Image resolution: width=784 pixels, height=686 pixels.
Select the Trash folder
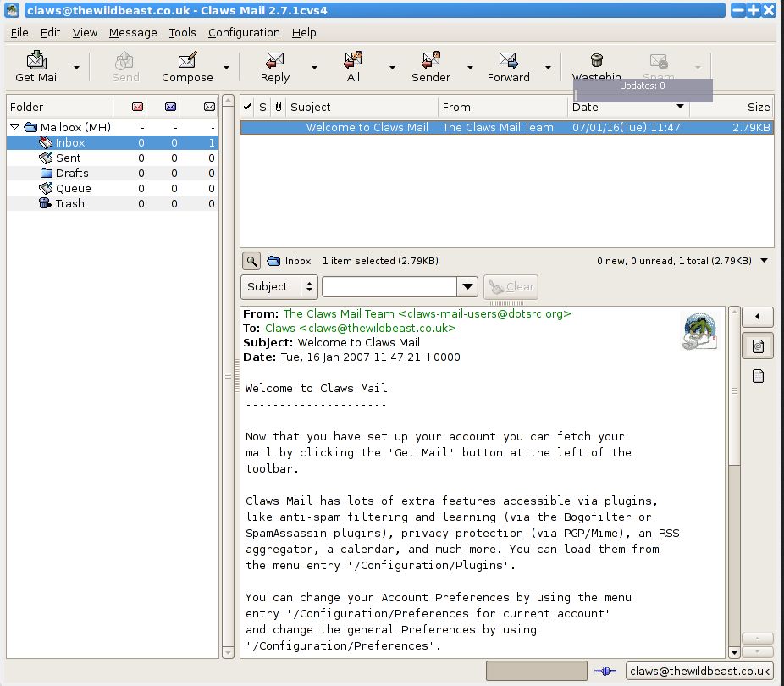click(x=113, y=203)
